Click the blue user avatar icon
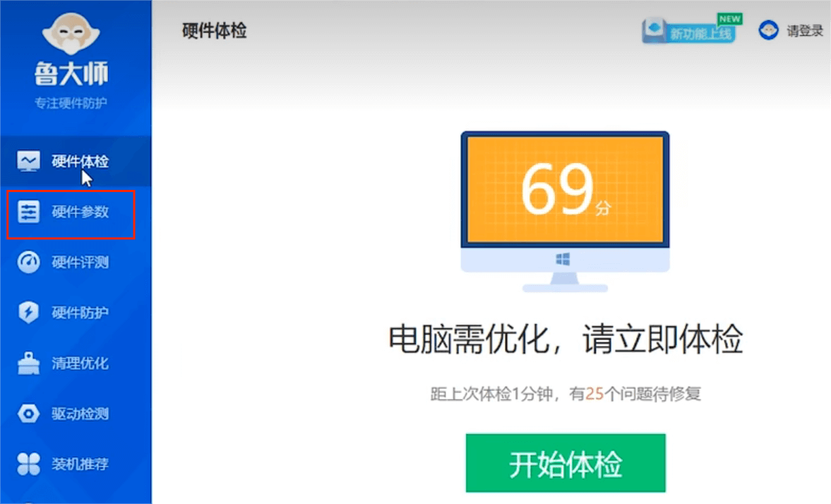 [768, 30]
